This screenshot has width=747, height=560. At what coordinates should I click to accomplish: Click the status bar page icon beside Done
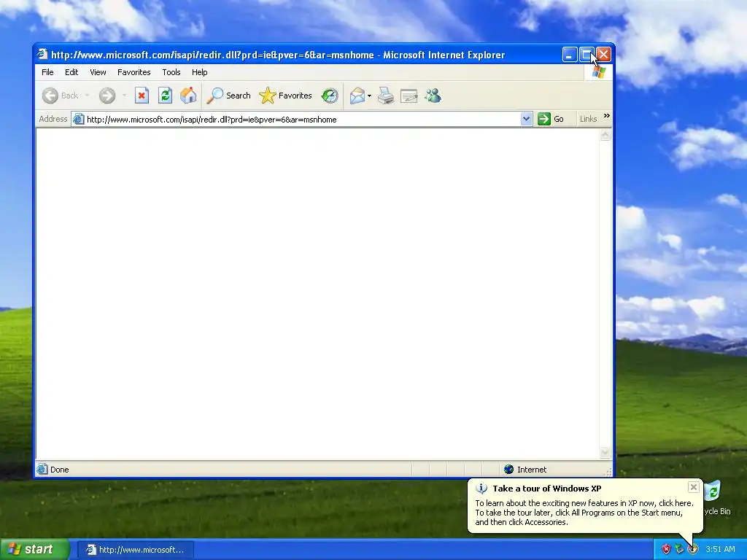[x=42, y=469]
